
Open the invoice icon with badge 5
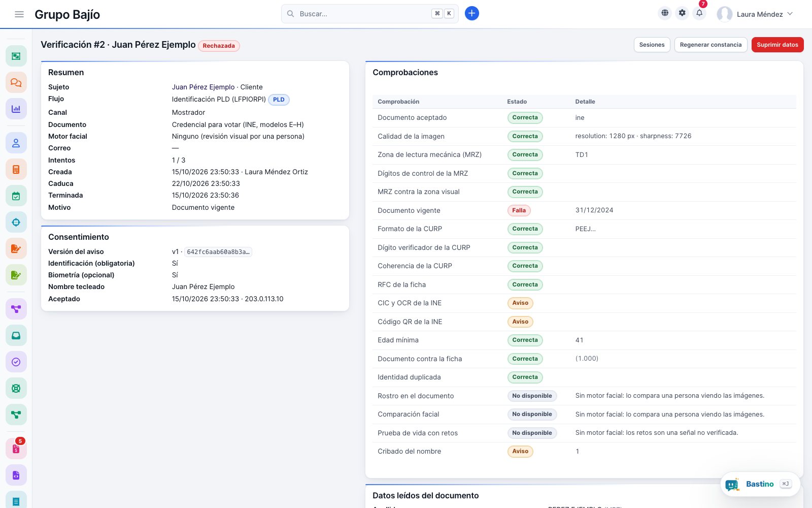(16, 449)
